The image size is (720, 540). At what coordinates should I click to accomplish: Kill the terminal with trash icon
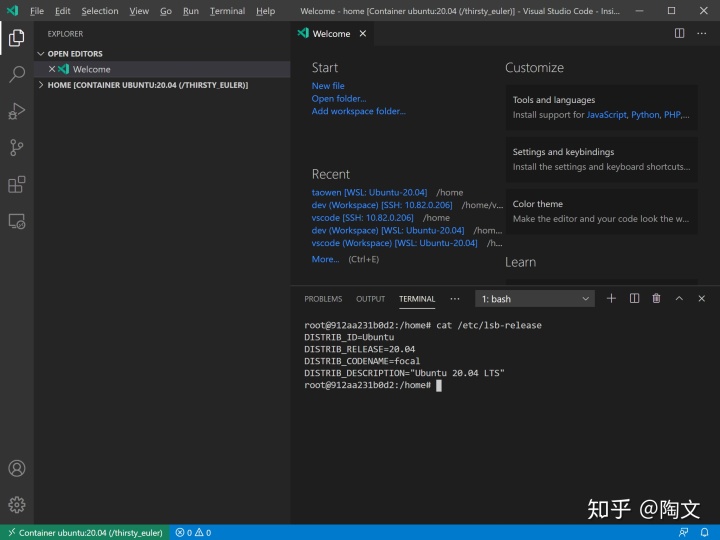tap(656, 299)
